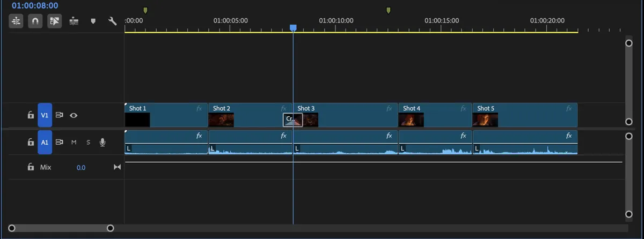Click fx badge on Shot 3 clip
Screen dimensions: 644x239
pyautogui.click(x=389, y=108)
